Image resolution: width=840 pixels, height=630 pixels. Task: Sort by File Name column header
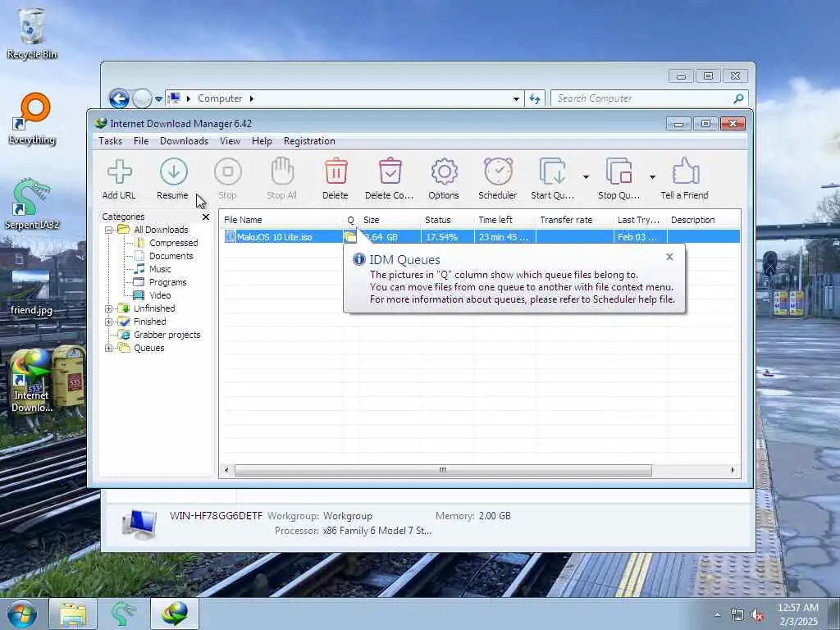pyautogui.click(x=282, y=220)
